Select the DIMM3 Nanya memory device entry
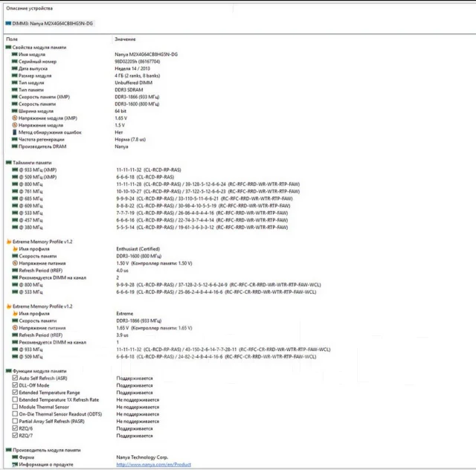476x470 pixels. pos(49,23)
